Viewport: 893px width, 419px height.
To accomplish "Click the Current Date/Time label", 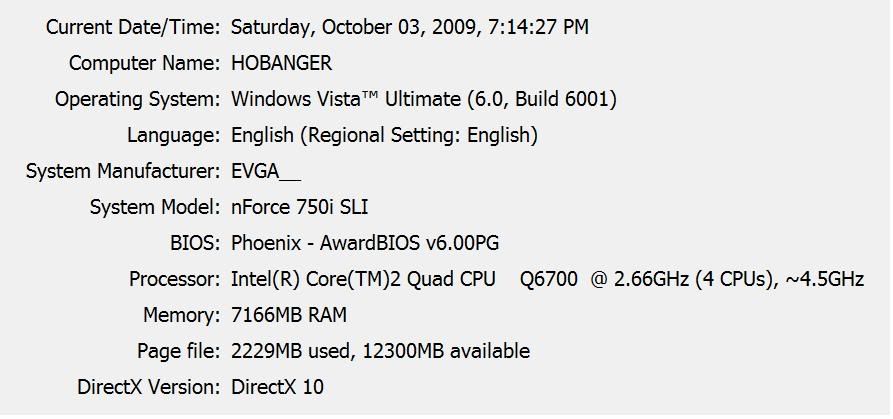I will (133, 27).
